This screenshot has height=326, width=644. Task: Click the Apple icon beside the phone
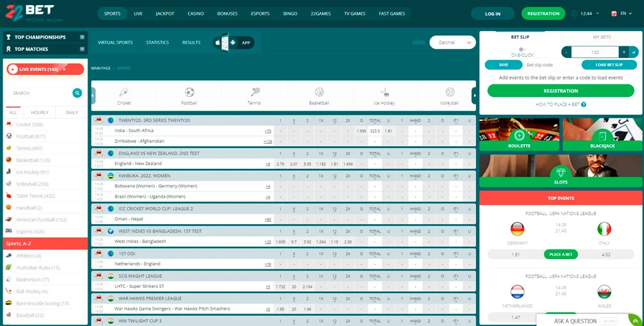click(217, 43)
